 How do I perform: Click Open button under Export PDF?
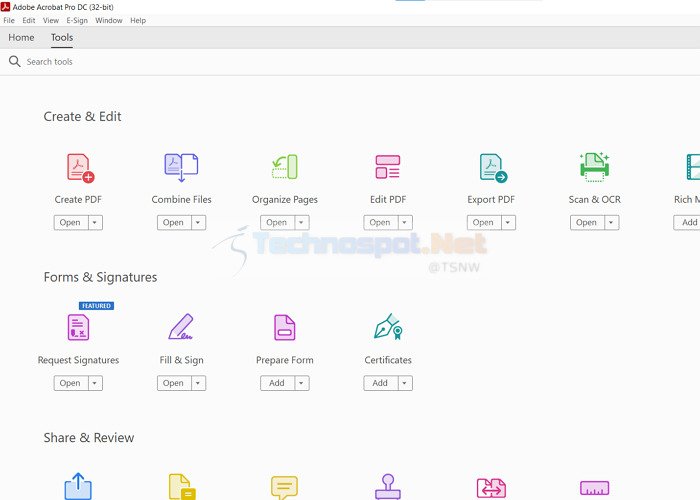click(484, 222)
